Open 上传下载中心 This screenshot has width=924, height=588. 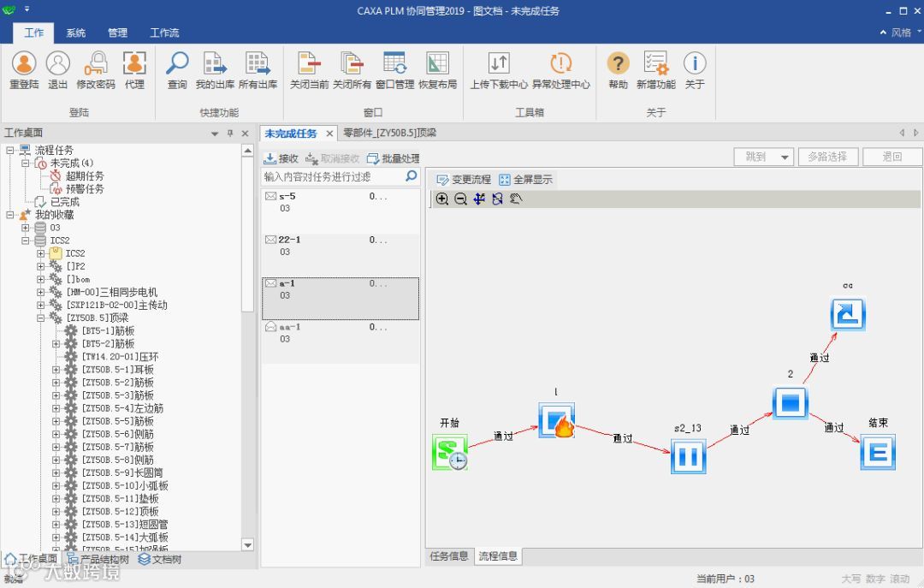499,70
